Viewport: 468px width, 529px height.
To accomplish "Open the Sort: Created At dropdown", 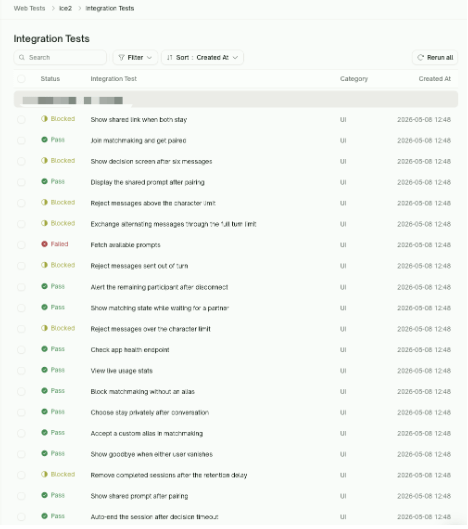I will pos(202,58).
